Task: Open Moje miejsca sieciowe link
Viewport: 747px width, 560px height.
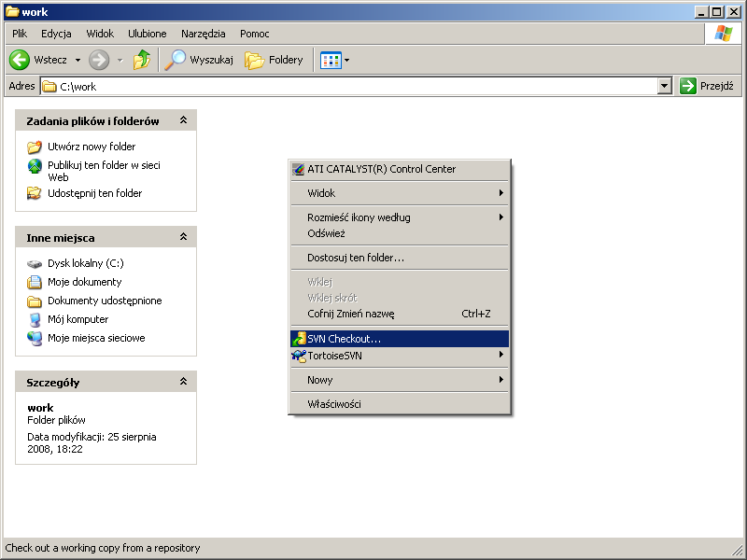Action: pyautogui.click(x=96, y=338)
